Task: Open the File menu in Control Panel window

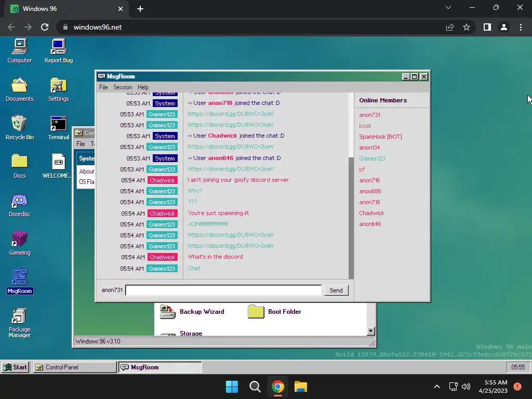Action: click(81, 144)
